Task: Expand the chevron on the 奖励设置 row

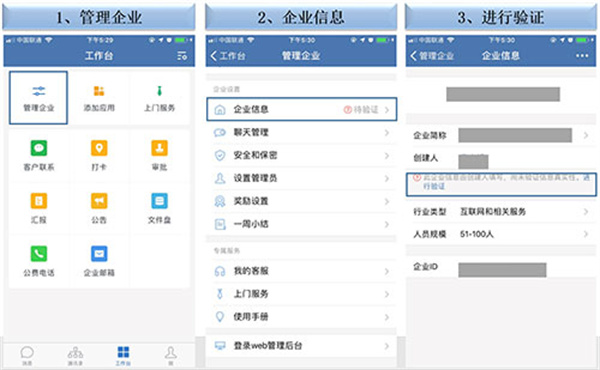Action: [387, 202]
